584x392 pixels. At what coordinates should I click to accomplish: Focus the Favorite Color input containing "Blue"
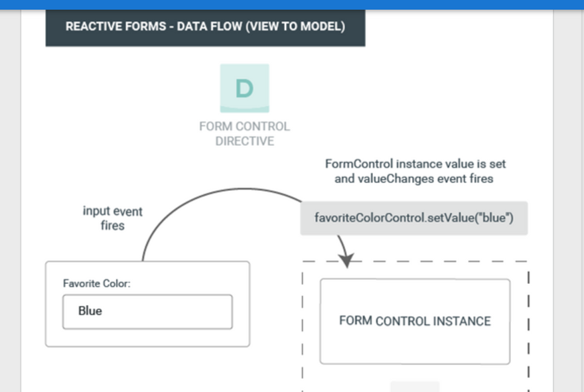pos(147,311)
